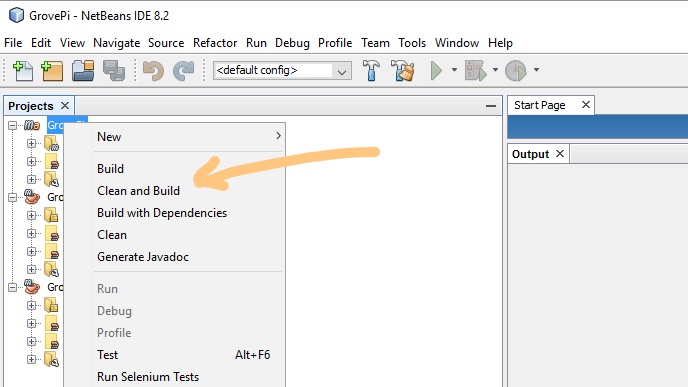The height and width of the screenshot is (387, 688).
Task: Collapse the top GrovePi project node
Action: click(13, 125)
